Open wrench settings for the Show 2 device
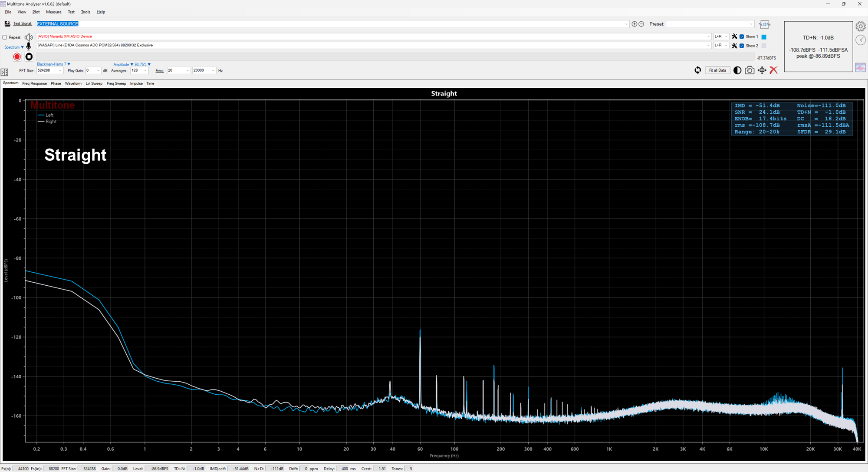868x472 pixels. tap(734, 46)
